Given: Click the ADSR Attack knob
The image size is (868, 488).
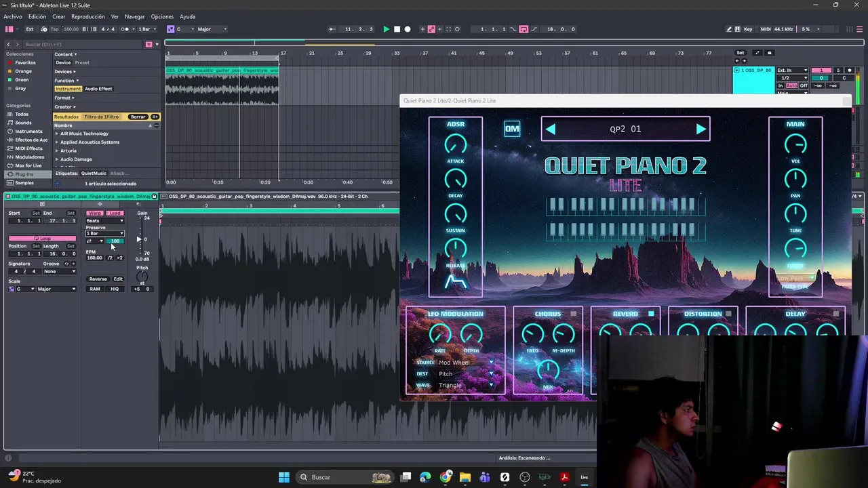Looking at the screenshot, I should (456, 144).
